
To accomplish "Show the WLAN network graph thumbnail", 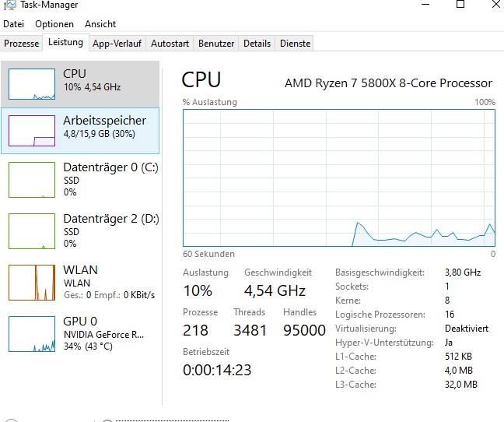I will coord(32,283).
